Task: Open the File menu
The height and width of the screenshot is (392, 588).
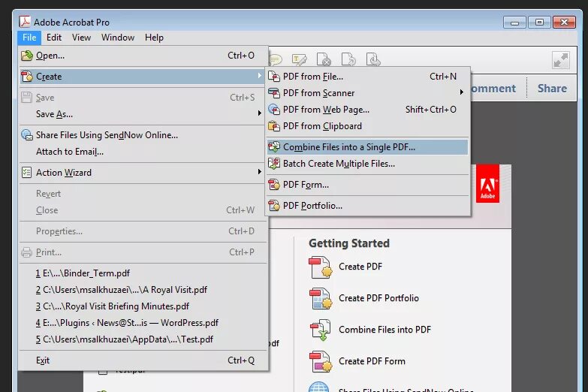Action: click(x=29, y=38)
